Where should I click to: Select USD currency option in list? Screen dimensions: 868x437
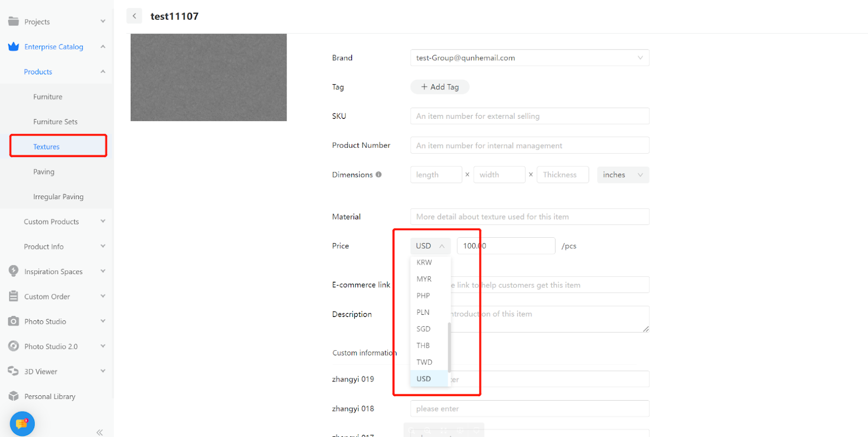(429, 379)
